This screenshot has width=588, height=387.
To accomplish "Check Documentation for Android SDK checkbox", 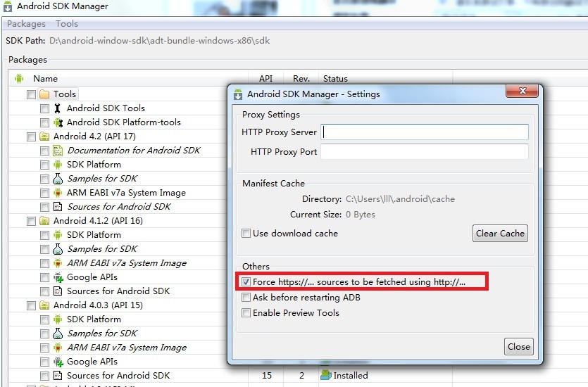I will point(44,151).
